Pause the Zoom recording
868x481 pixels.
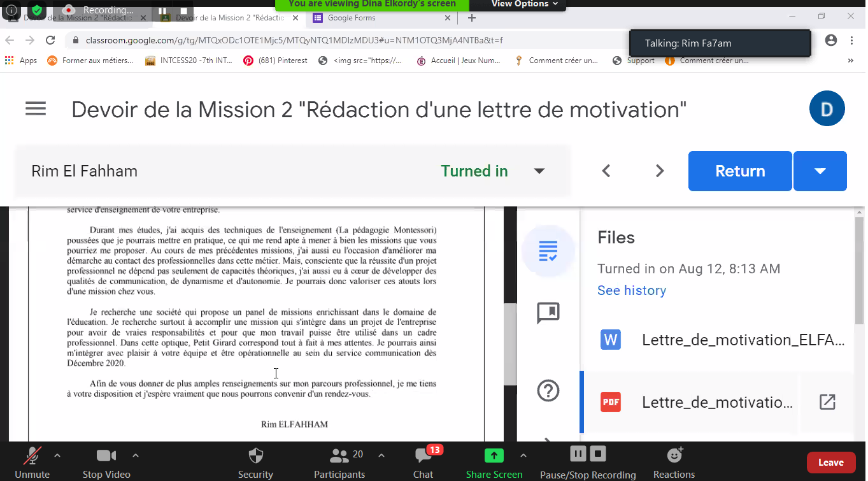[x=578, y=454]
